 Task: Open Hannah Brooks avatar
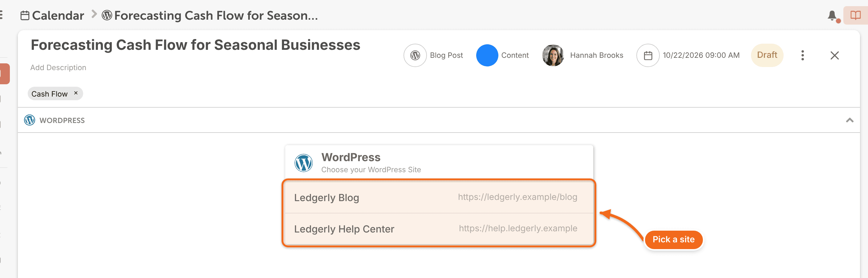click(553, 55)
